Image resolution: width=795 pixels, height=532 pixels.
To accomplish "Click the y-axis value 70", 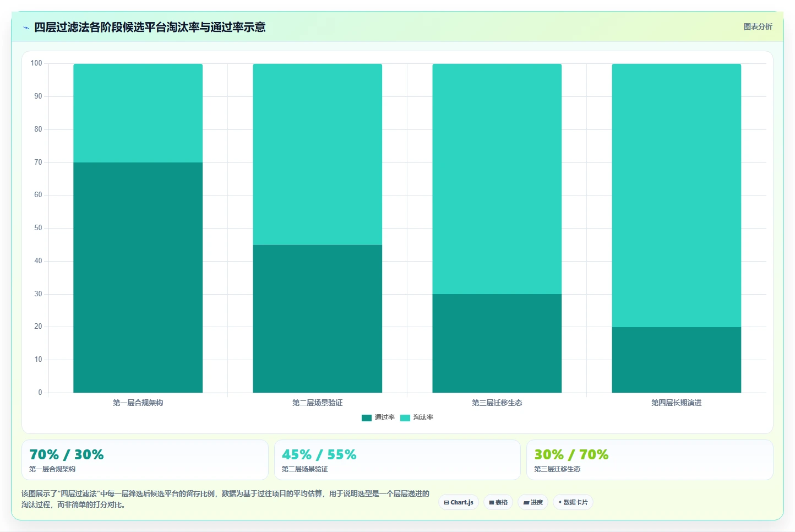I will 38,162.
